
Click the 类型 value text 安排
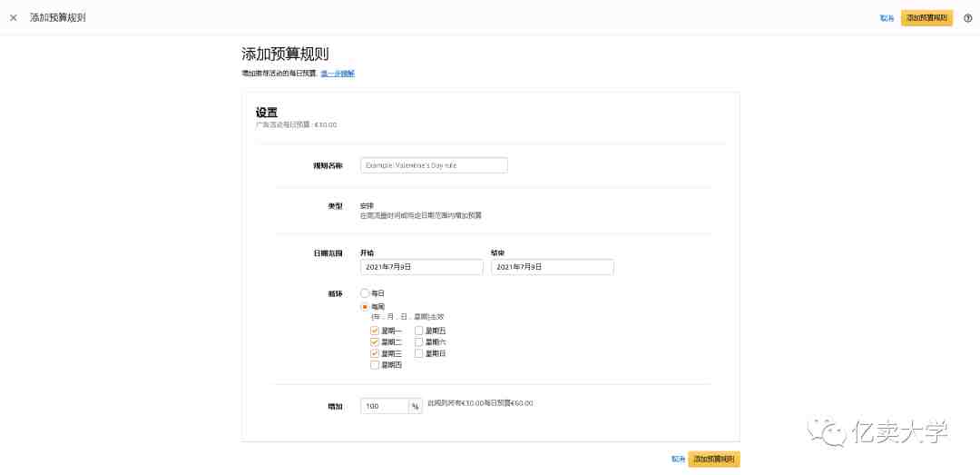click(367, 205)
